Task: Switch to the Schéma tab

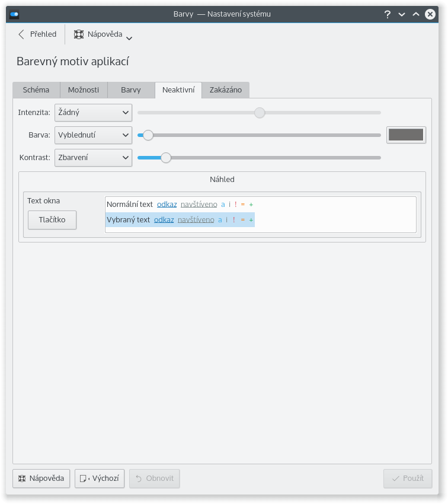Action: [x=36, y=90]
